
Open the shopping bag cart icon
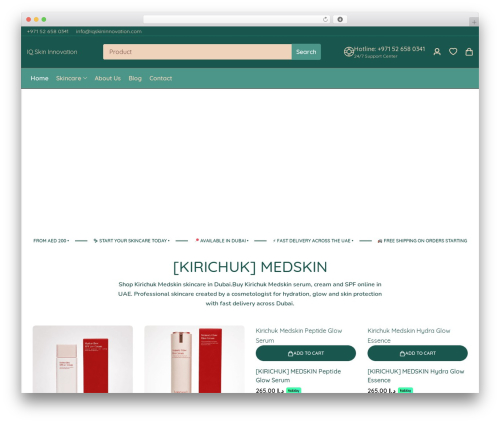(x=469, y=52)
